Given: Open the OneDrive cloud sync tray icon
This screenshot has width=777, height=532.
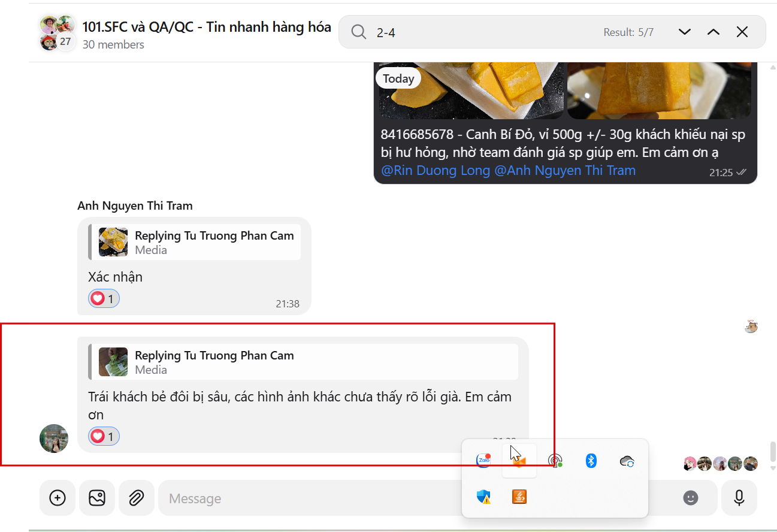Looking at the screenshot, I should click(x=627, y=461).
